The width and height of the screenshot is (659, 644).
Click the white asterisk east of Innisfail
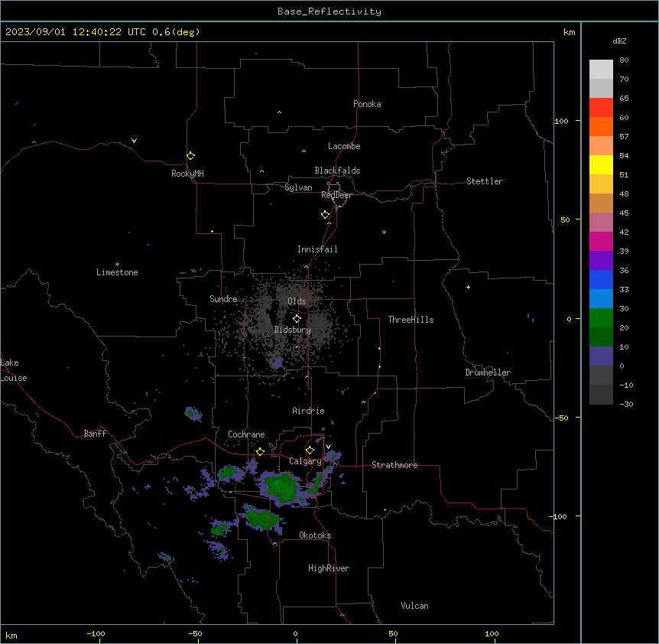pos(384,232)
